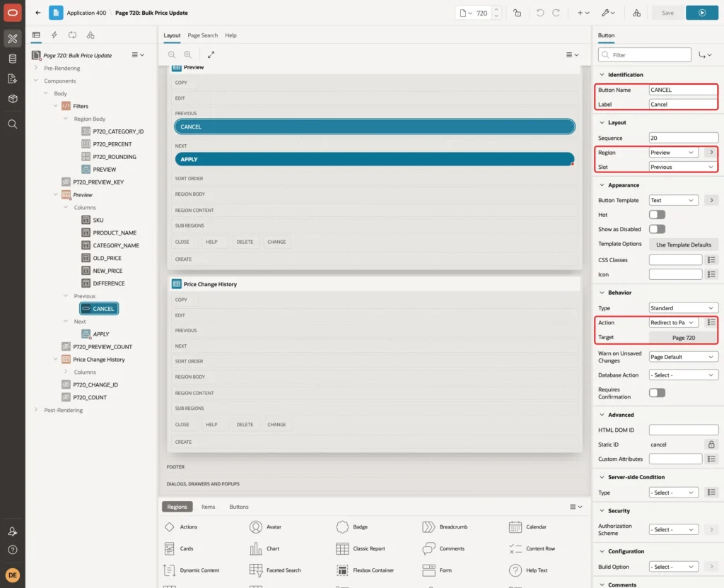The image size is (724, 588).
Task: Toggle Requires Confirmation switch
Action: pyautogui.click(x=657, y=393)
